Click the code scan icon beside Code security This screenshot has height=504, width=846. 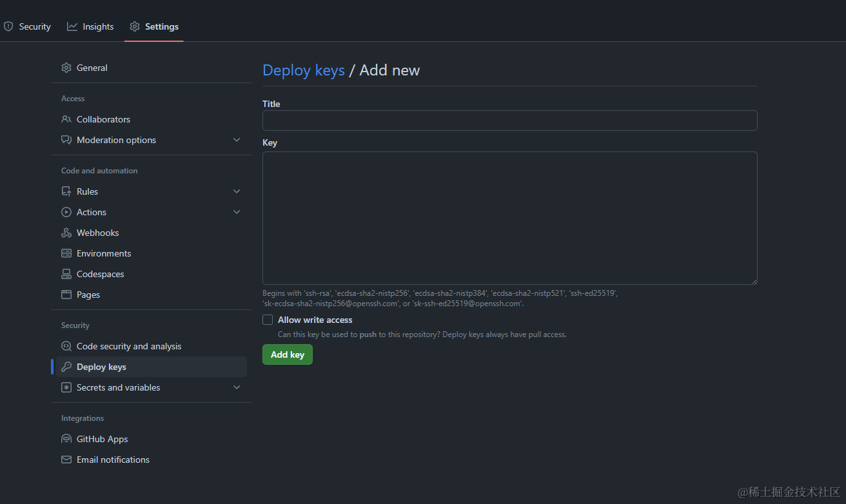[x=66, y=346]
